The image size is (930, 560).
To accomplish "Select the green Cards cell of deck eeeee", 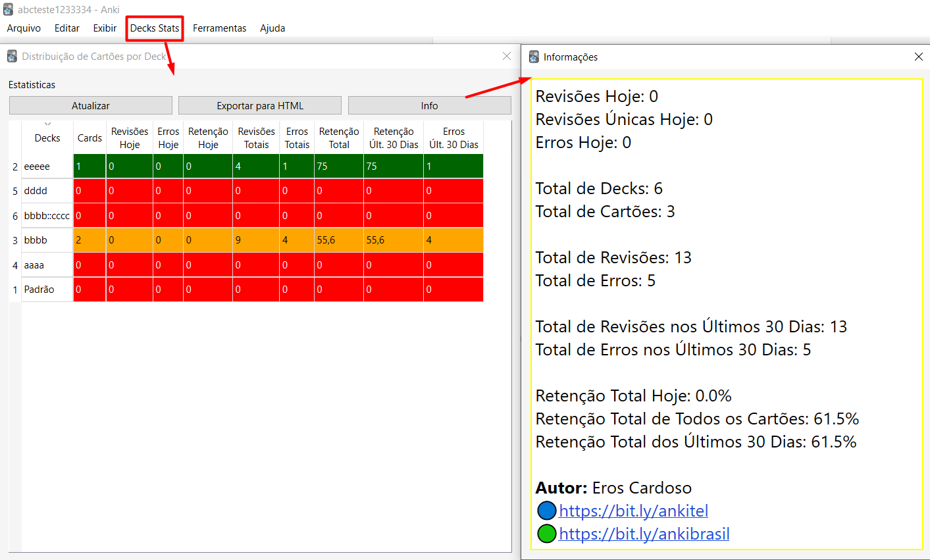I will (x=90, y=166).
